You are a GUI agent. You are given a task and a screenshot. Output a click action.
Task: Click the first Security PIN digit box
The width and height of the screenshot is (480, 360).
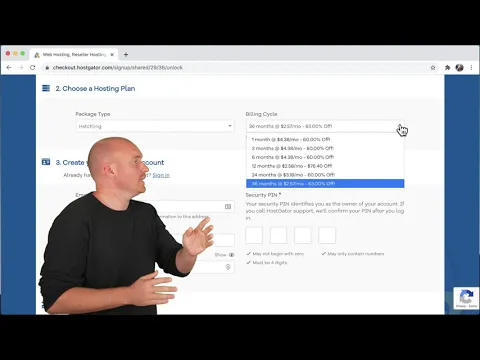254,235
